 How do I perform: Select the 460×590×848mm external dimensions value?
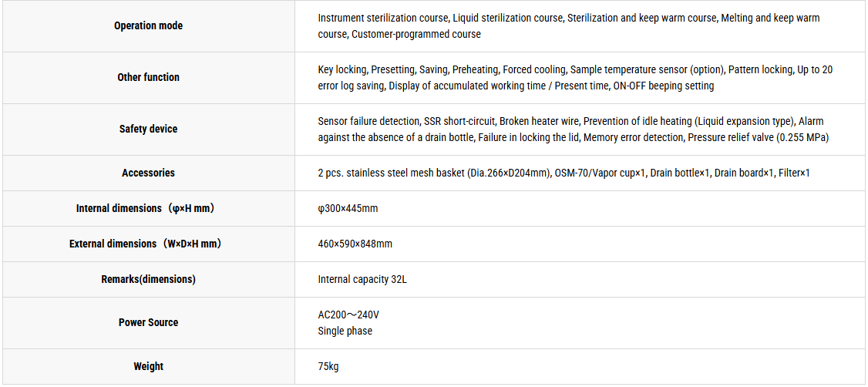355,244
